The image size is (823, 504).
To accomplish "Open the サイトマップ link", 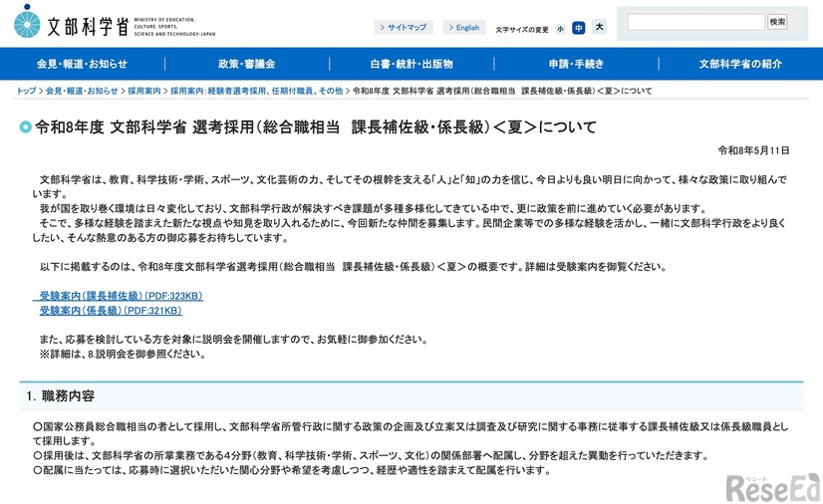I will (x=404, y=27).
